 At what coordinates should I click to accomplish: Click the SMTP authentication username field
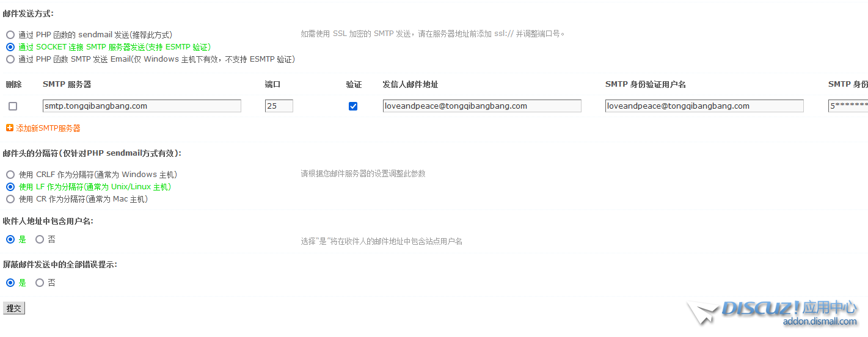coord(704,106)
